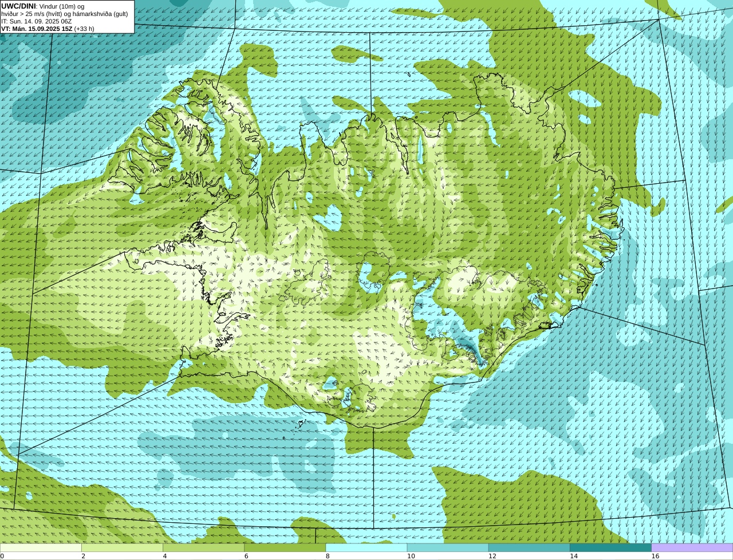The image size is (733, 560).
Task: Click the "VT: Mán. 15.09.2025 15Z (+33 h)" line
Action: tap(48, 29)
